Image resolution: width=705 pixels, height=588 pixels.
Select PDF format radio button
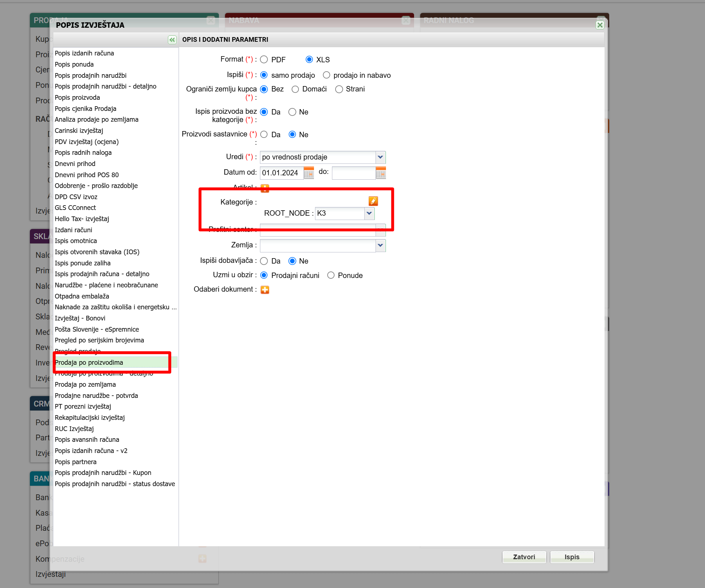(264, 59)
